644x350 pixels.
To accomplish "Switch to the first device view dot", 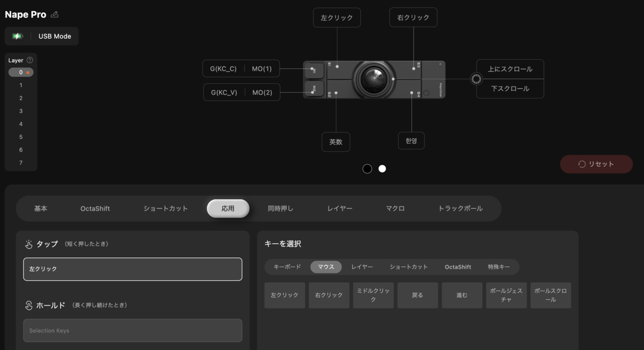I will [367, 169].
